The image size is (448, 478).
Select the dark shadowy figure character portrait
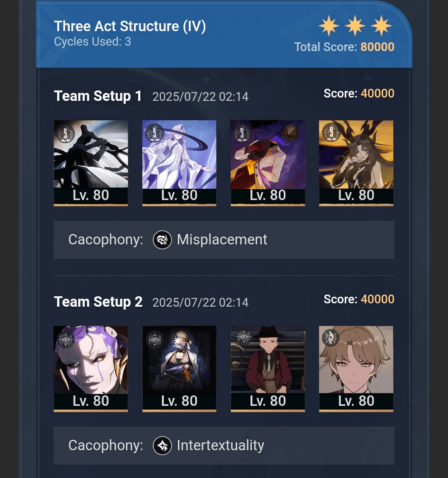pos(91,163)
